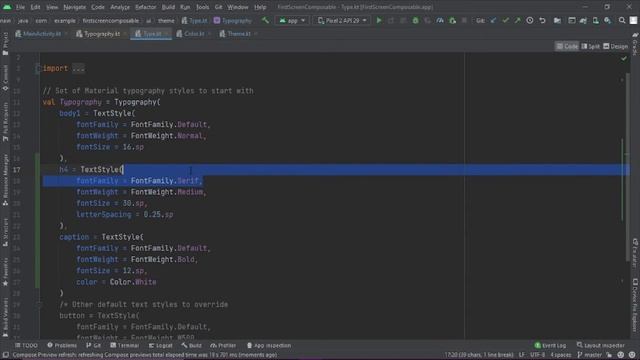
Task: Open the App Inspection tool window
Action: 269,346
